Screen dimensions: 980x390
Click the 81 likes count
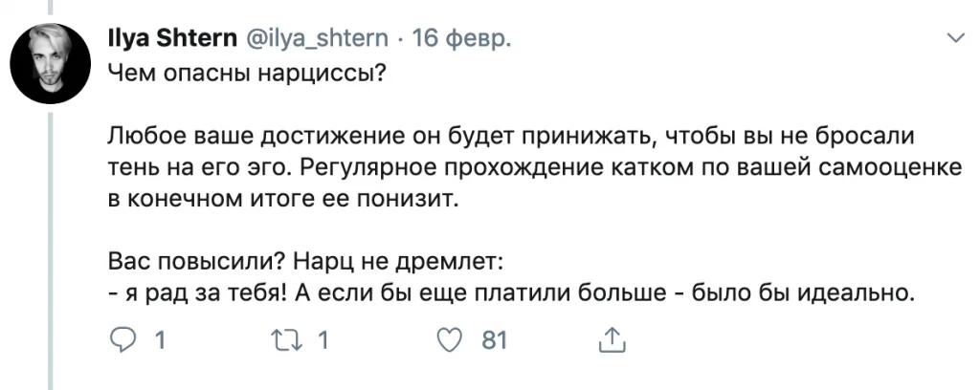(494, 340)
